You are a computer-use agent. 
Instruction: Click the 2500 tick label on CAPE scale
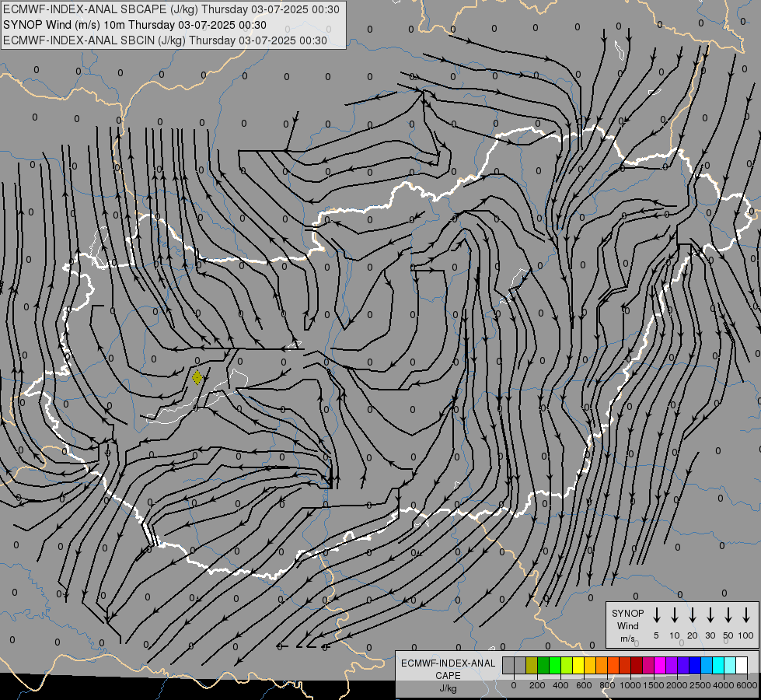[x=700, y=685]
